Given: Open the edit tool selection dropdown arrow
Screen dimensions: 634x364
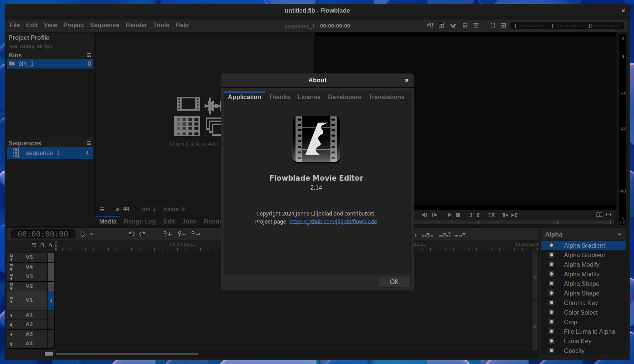Looking at the screenshot, I should 92,234.
